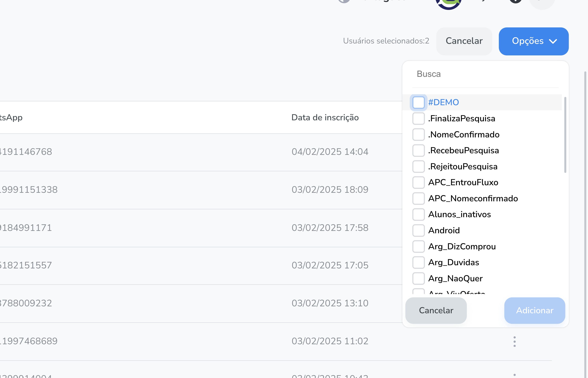Enable the .RecebeuPesquisa checkbox
Screen dimensions: 588x378
pyautogui.click(x=418, y=150)
